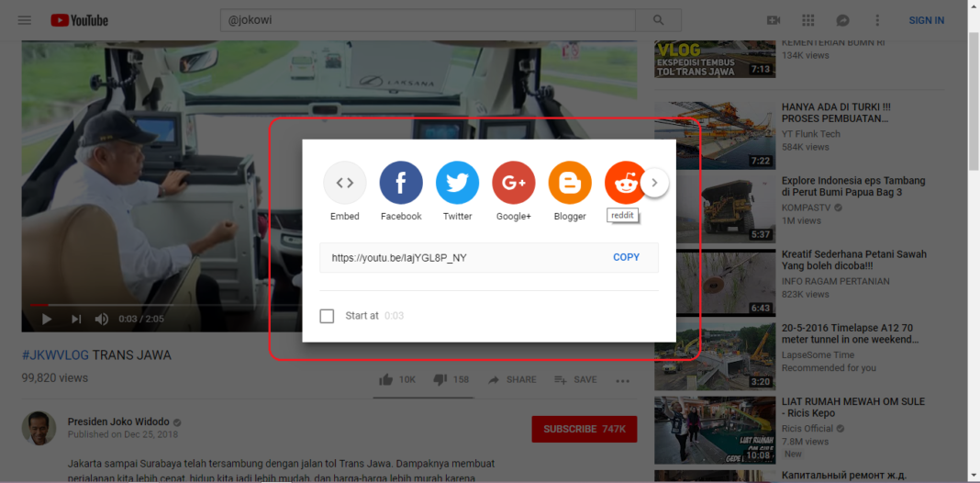980x483 pixels.
Task: Open the HANYA ADA DI TURKI video
Action: [835, 113]
